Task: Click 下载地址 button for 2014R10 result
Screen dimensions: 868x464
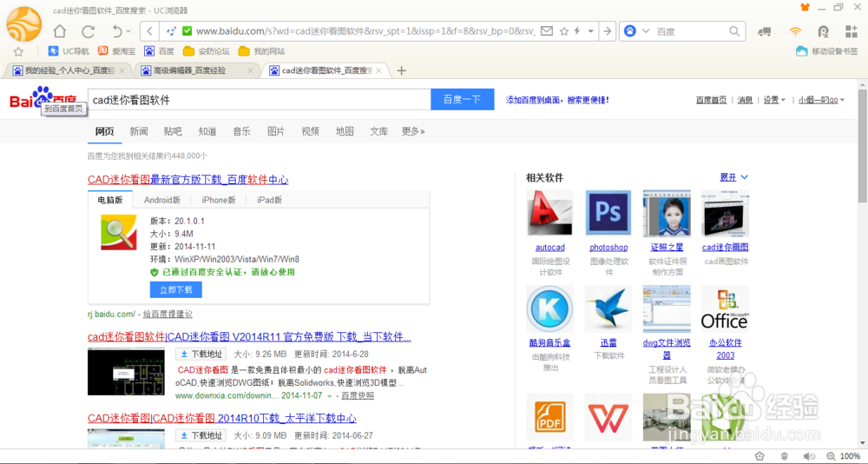Action: coord(201,435)
